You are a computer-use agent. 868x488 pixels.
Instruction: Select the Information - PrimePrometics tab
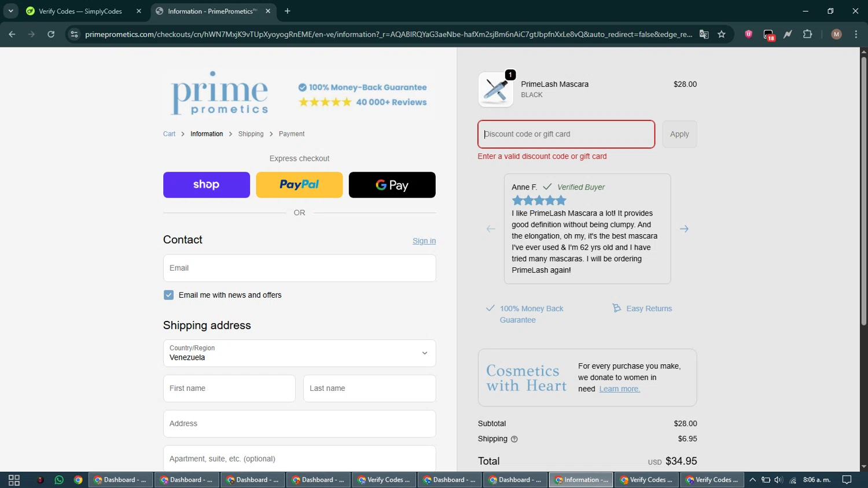tap(212, 11)
